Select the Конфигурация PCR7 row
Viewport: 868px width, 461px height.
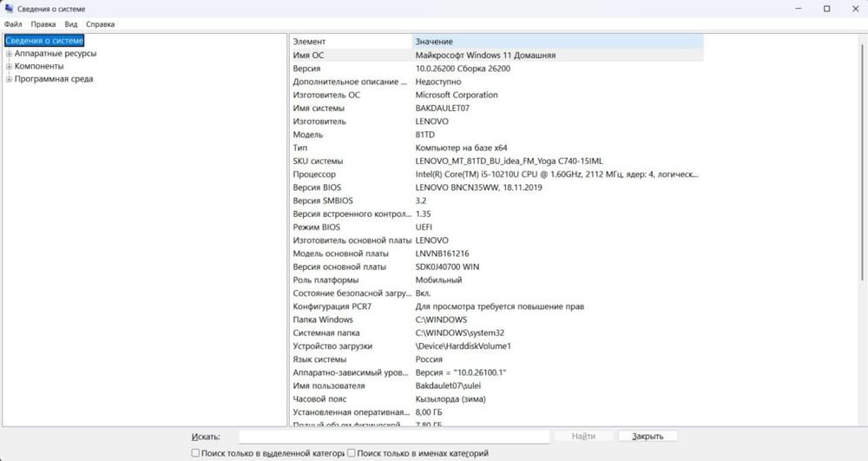(x=496, y=306)
